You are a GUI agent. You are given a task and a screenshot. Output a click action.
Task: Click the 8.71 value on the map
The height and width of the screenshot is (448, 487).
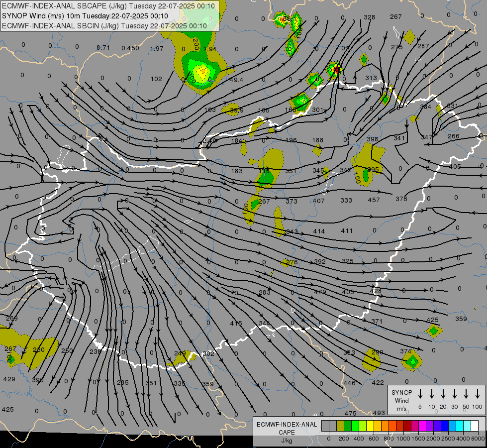103,48
